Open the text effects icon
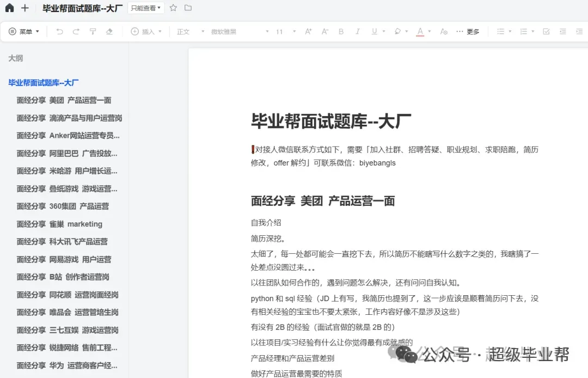 click(444, 32)
